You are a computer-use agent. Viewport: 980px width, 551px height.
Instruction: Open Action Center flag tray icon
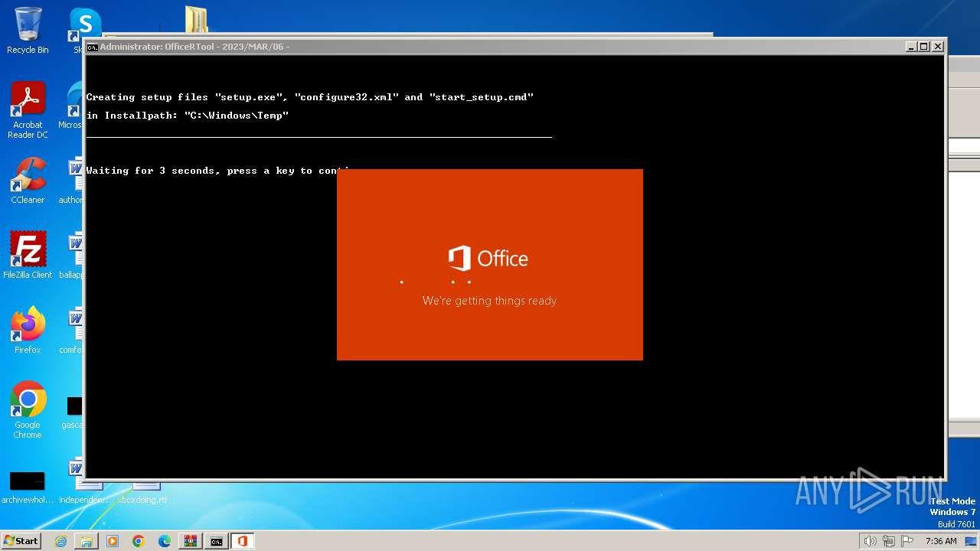click(908, 541)
